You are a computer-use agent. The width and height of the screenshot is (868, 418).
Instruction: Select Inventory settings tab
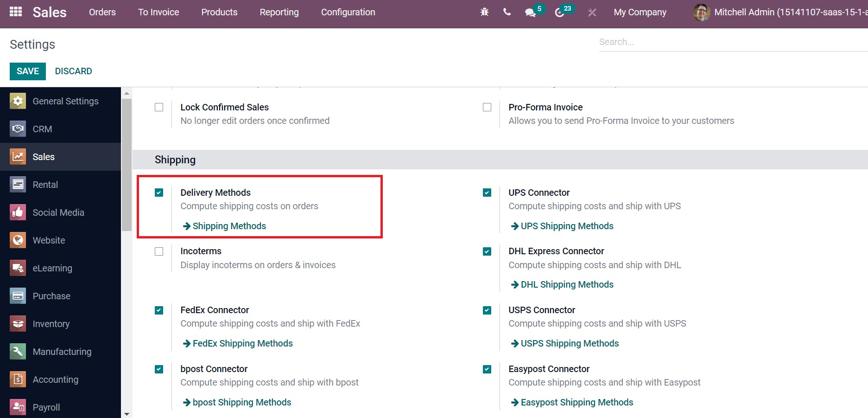click(x=60, y=324)
